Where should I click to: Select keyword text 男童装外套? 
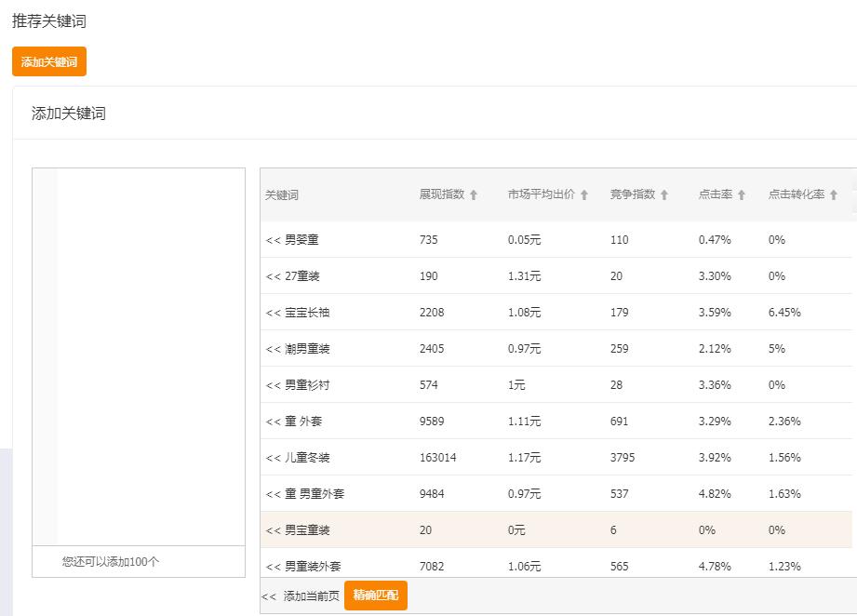(313, 567)
